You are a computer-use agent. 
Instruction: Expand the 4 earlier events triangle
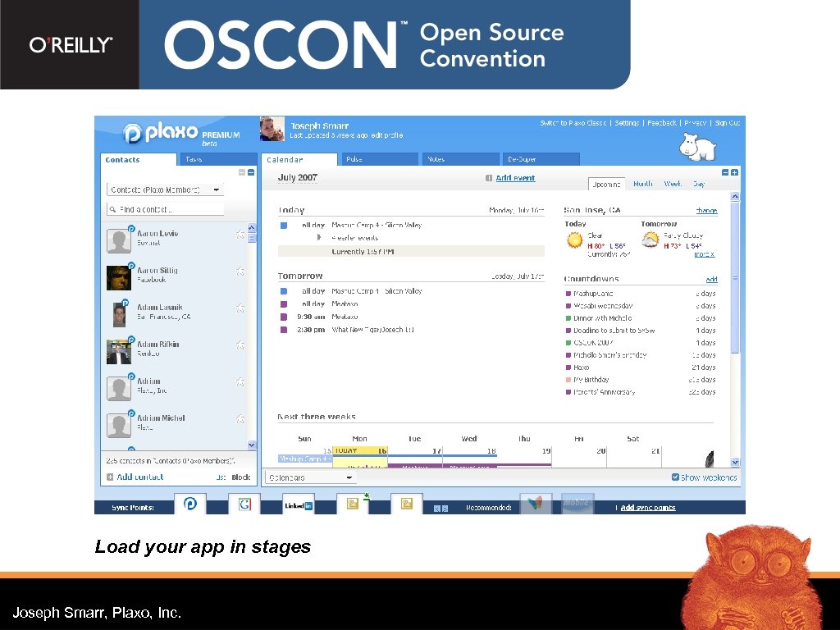[319, 237]
